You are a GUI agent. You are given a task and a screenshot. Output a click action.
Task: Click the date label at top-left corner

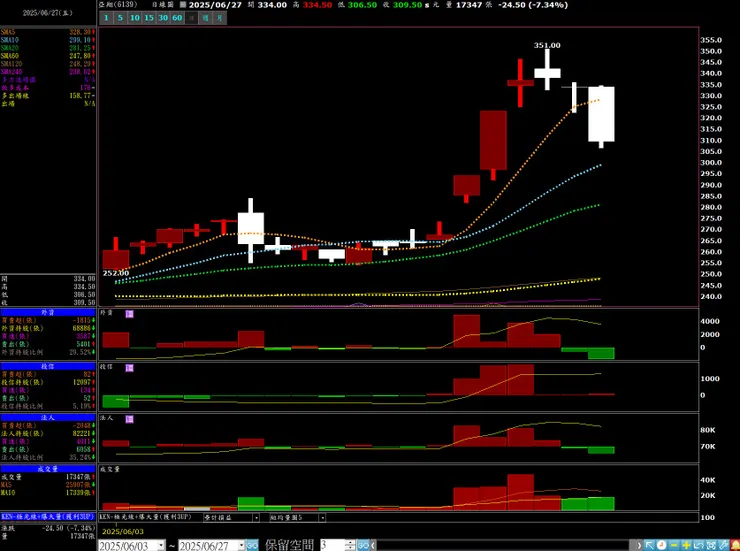point(48,13)
